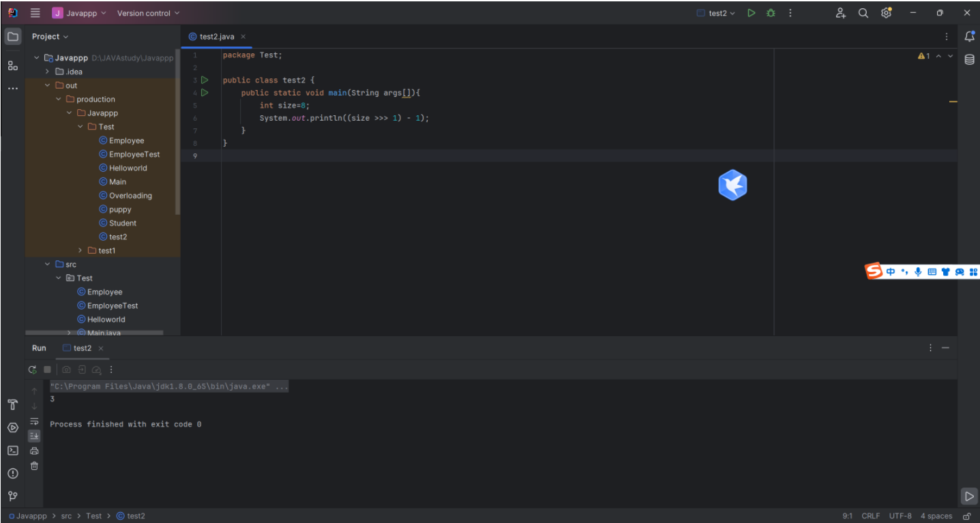Open the Git tool window
This screenshot has height=523, width=980.
12,496
